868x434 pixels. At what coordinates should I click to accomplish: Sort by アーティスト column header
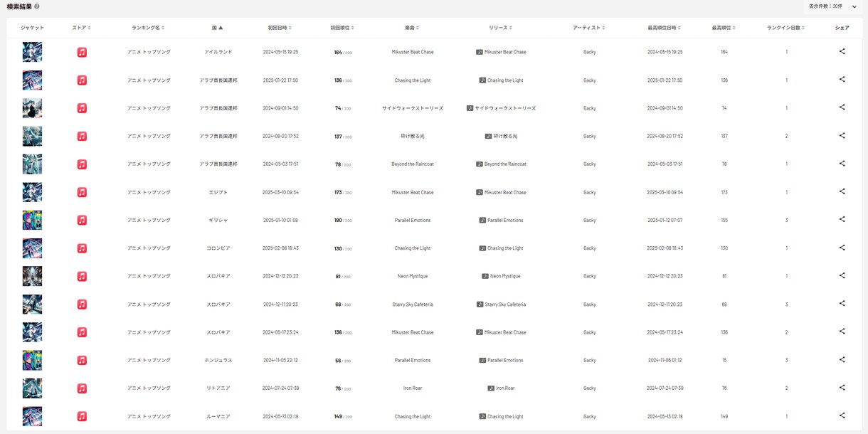pyautogui.click(x=589, y=28)
